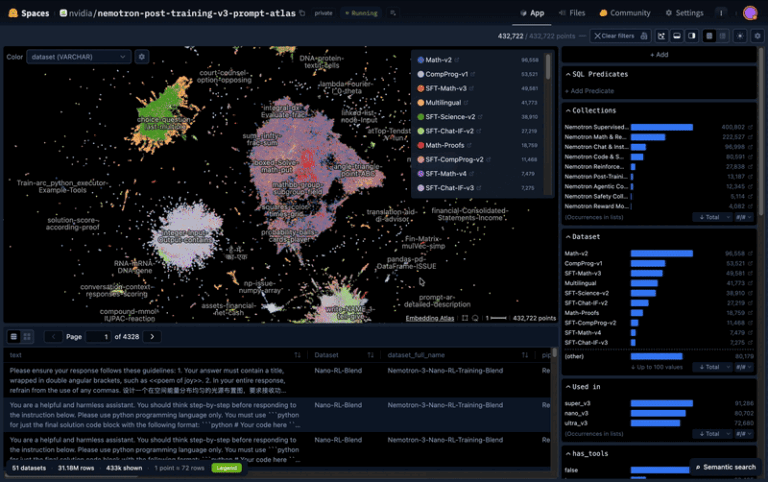Click the green Legend button
The height and width of the screenshot is (482, 768).
click(226, 468)
